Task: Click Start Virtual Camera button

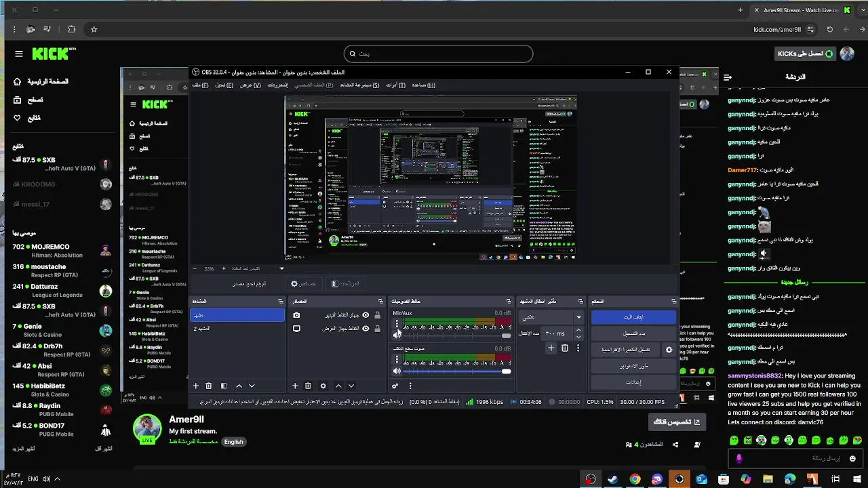Action: (x=626, y=350)
